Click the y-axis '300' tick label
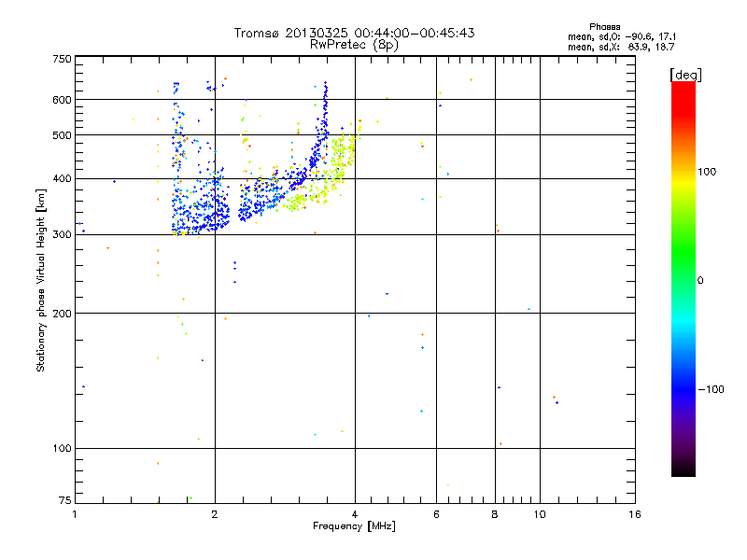The image size is (747, 560). (62, 234)
